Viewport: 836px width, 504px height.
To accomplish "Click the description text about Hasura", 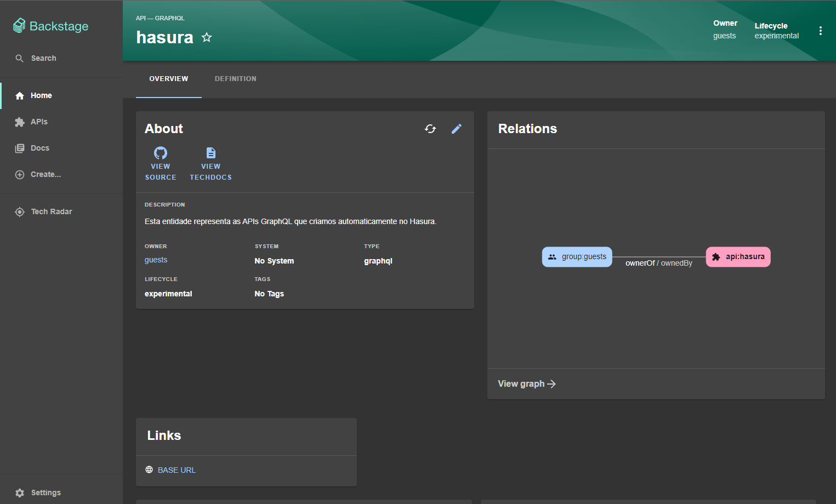I will pos(291,221).
